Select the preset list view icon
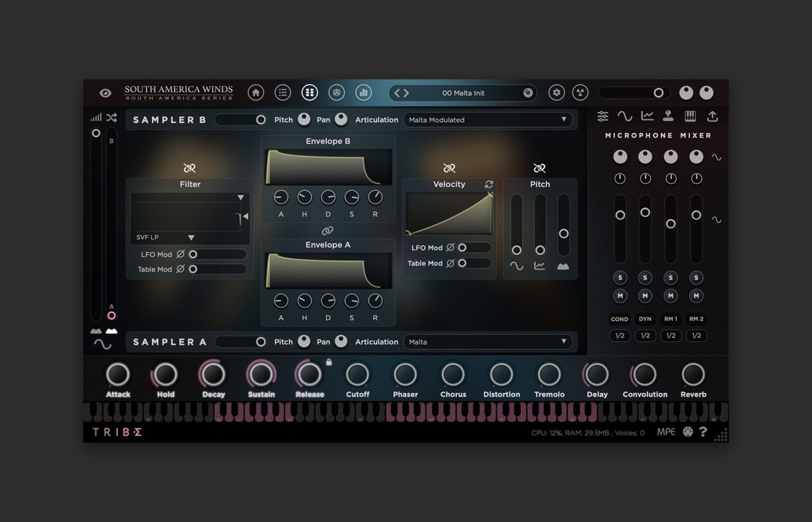 283,93
